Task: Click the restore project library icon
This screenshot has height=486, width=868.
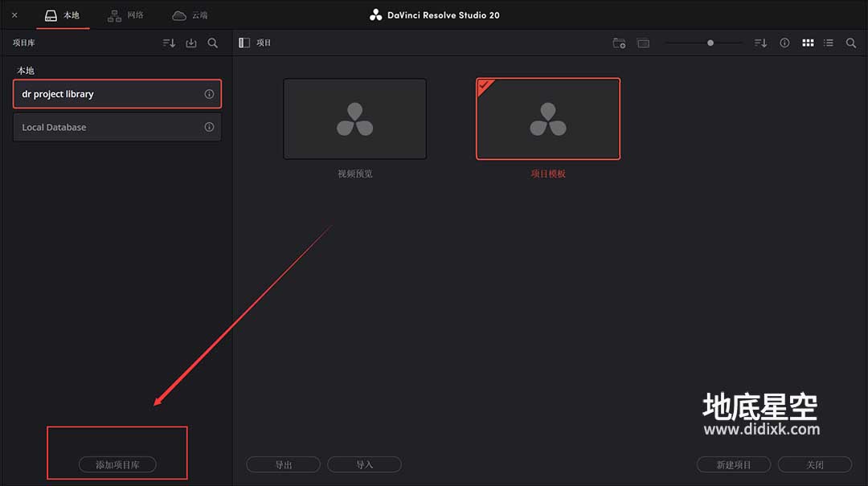Action: [x=191, y=43]
